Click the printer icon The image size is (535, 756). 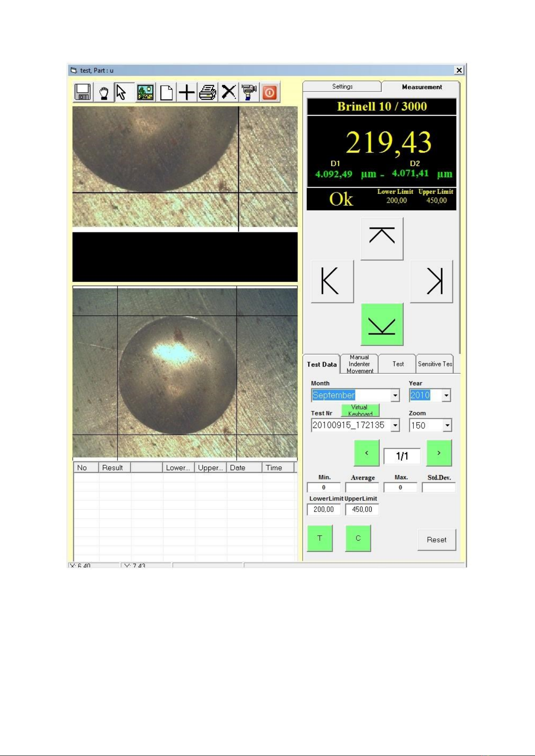(x=208, y=92)
